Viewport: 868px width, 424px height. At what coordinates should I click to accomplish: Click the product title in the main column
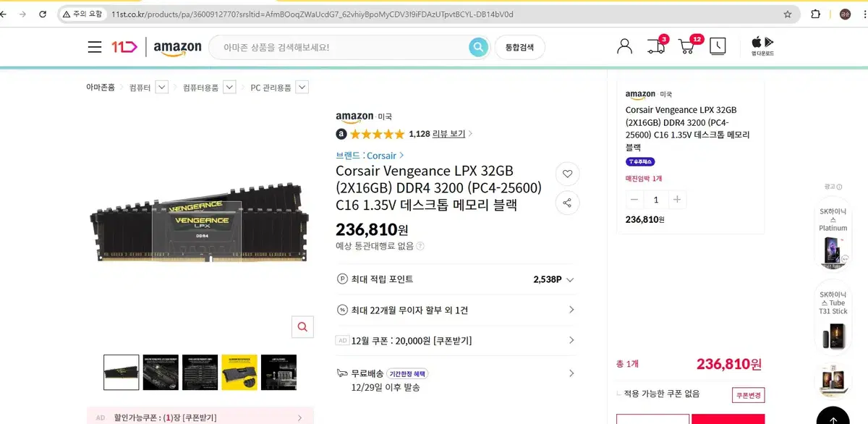[x=438, y=188]
